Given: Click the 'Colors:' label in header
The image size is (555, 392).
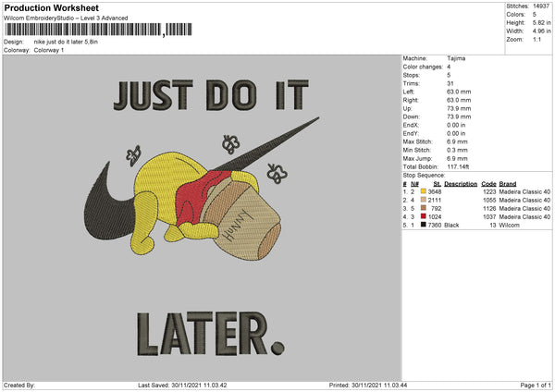Looking at the screenshot, I should [x=515, y=15].
